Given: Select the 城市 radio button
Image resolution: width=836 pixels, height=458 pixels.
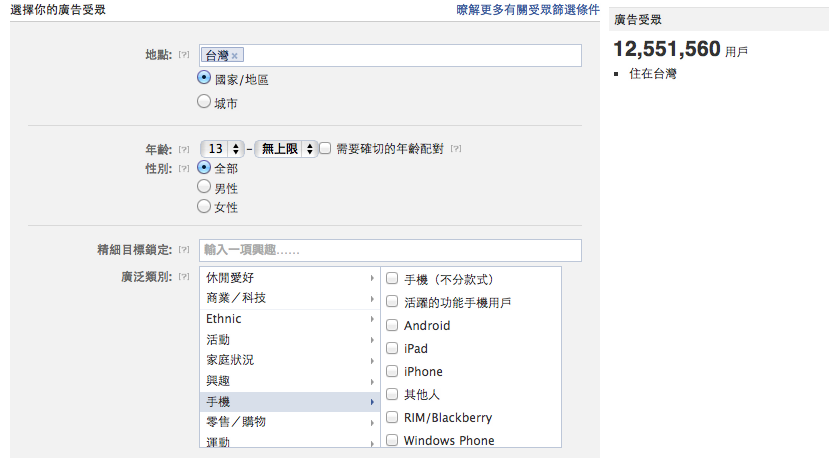Looking at the screenshot, I should (204, 101).
